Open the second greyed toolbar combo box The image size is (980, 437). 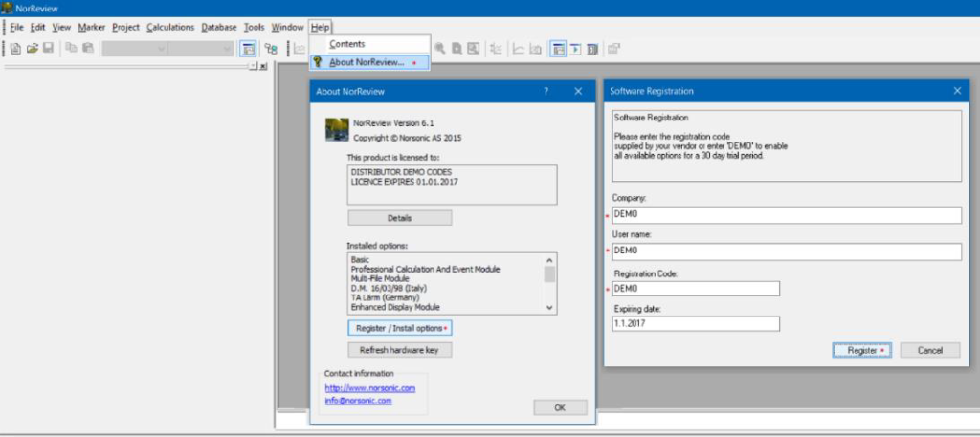201,49
